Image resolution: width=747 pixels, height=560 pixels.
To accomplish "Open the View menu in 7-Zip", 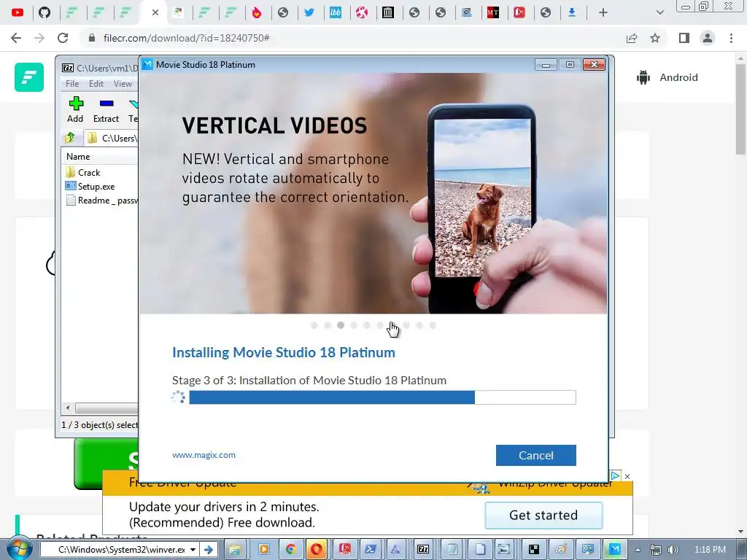I will [123, 83].
